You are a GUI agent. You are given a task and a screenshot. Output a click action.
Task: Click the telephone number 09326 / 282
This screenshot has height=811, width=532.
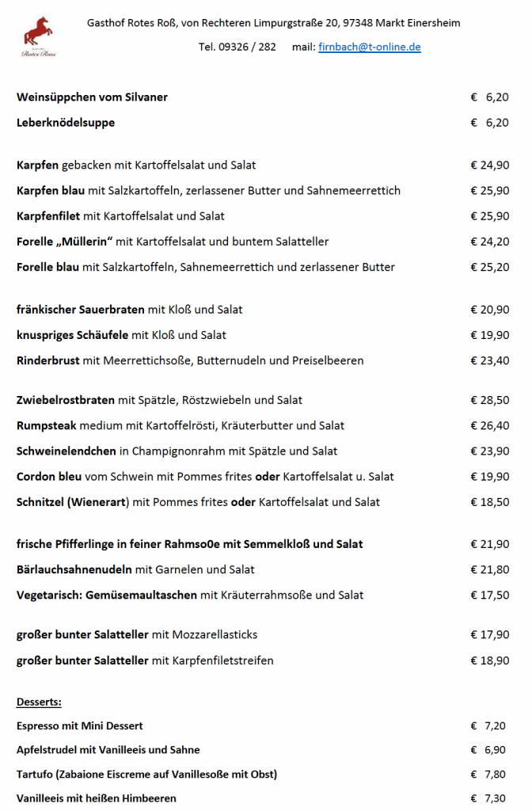click(x=237, y=47)
